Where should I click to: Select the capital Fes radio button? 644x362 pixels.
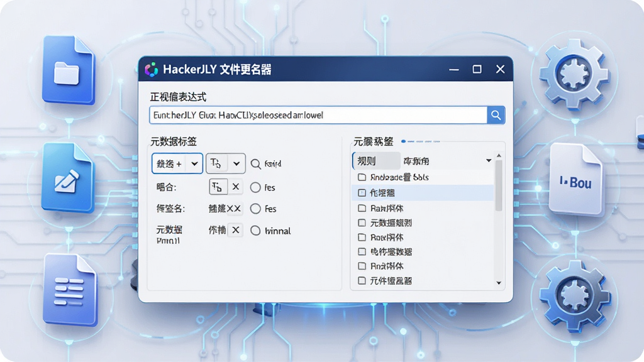point(255,209)
